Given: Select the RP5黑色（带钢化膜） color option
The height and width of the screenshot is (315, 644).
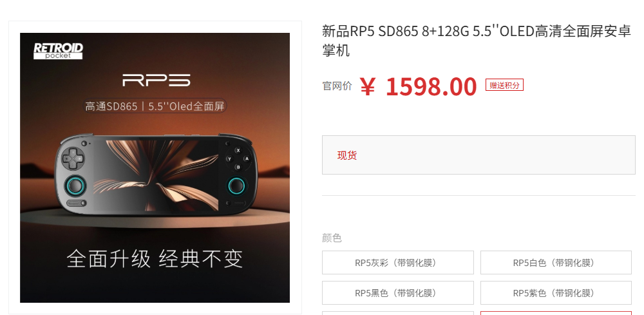Looking at the screenshot, I should click(397, 293).
